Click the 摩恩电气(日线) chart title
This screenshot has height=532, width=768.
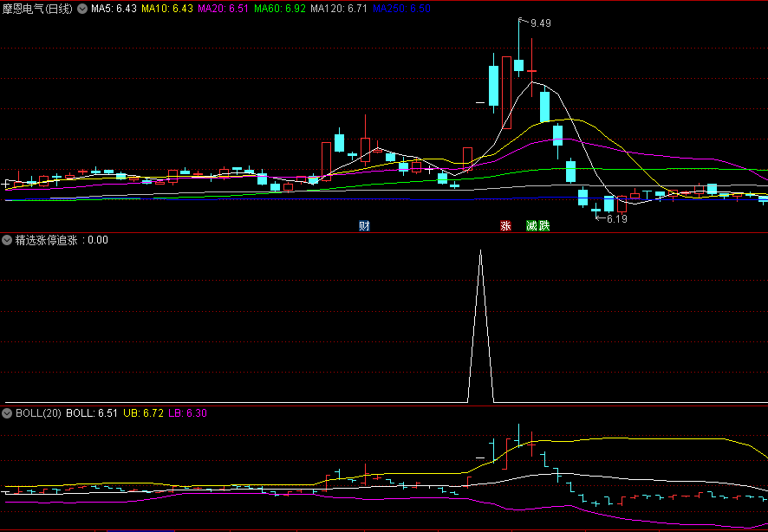38,9
